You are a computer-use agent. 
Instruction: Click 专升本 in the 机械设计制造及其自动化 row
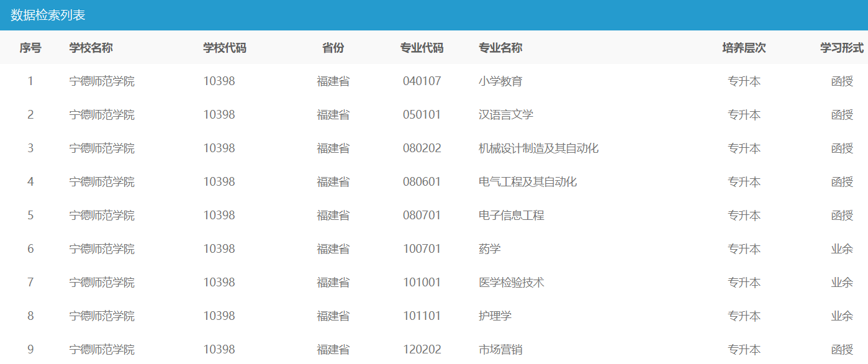(x=744, y=148)
